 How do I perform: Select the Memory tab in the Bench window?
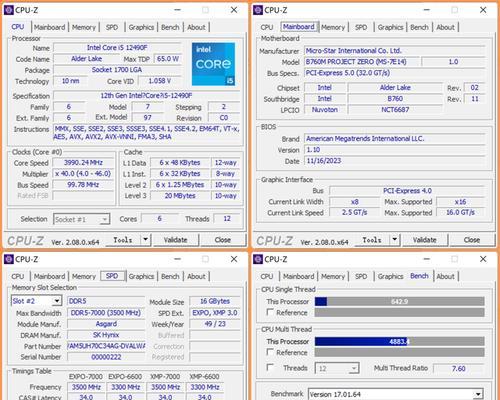pyautogui.click(x=333, y=276)
